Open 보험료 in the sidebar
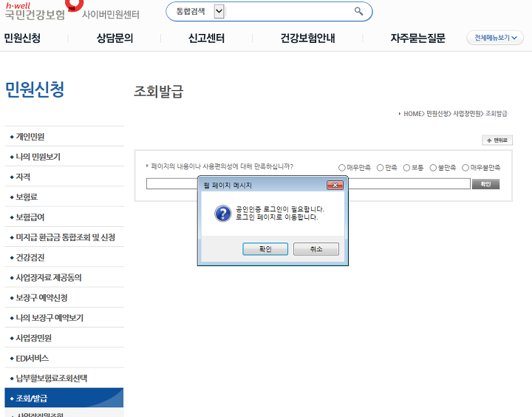This screenshot has width=532, height=417. click(x=64, y=197)
